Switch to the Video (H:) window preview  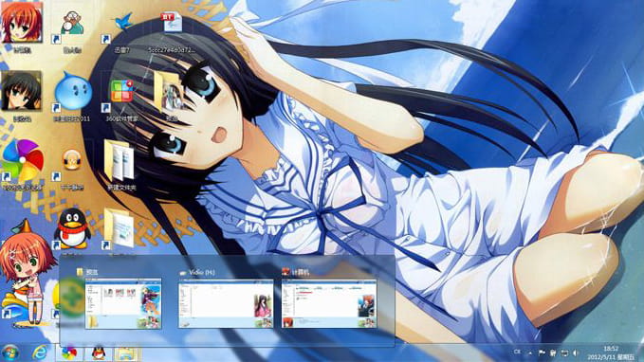click(x=226, y=303)
